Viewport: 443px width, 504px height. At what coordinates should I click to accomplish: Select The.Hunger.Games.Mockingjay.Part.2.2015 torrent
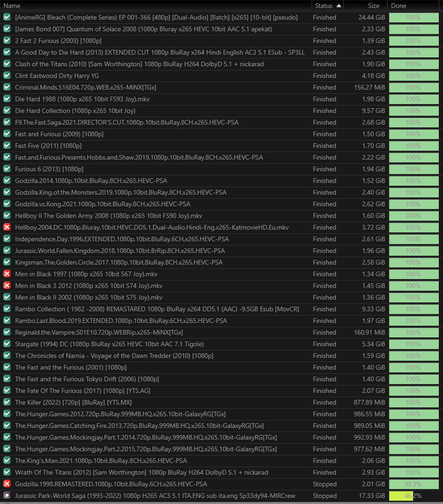pos(146,449)
